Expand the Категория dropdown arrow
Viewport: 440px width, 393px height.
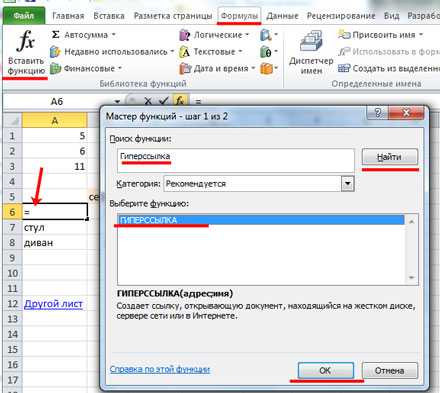point(347,183)
